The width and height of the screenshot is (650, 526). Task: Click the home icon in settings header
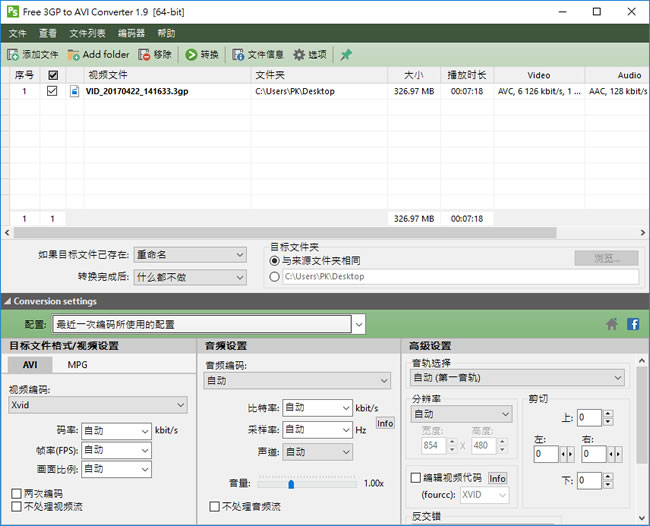click(612, 324)
